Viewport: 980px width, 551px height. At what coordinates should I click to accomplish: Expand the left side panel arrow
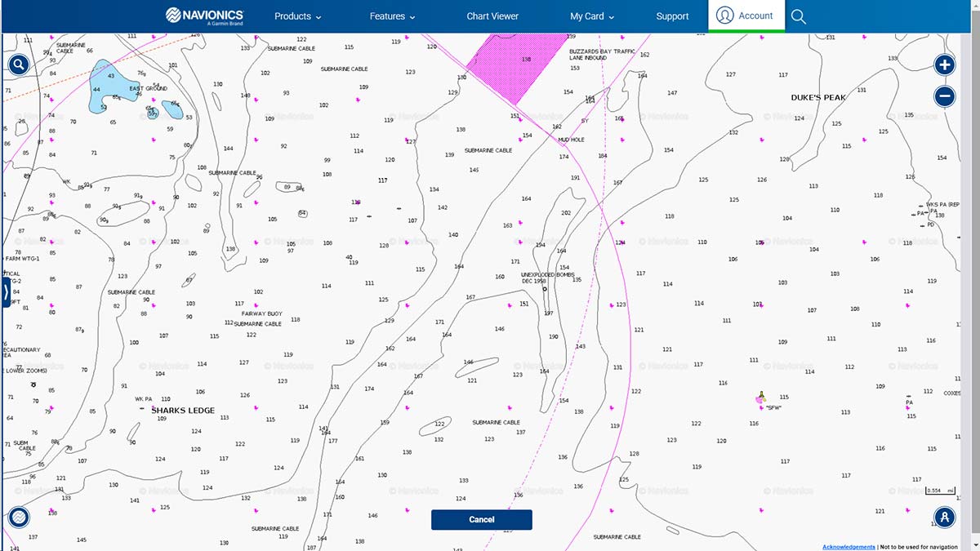pos(5,291)
